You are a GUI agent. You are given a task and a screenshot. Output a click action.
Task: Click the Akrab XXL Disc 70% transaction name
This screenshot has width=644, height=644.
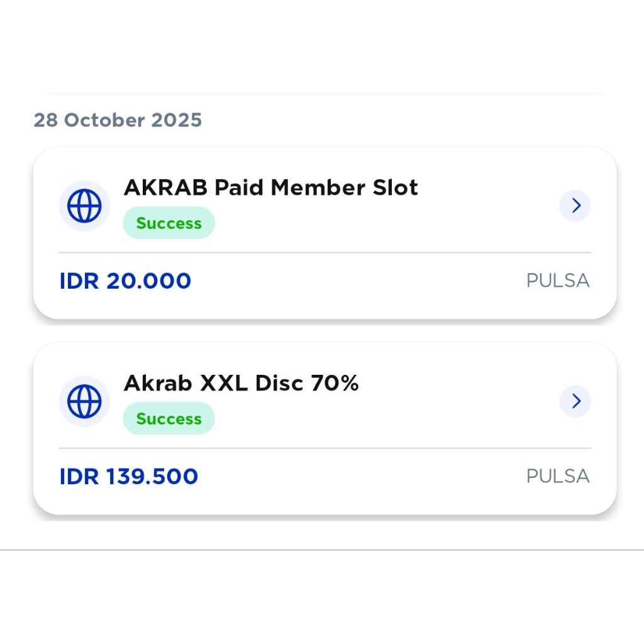(241, 382)
